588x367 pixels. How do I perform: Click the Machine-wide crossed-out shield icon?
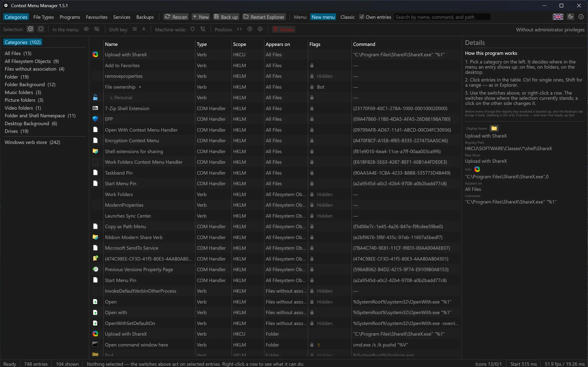coord(203,29)
